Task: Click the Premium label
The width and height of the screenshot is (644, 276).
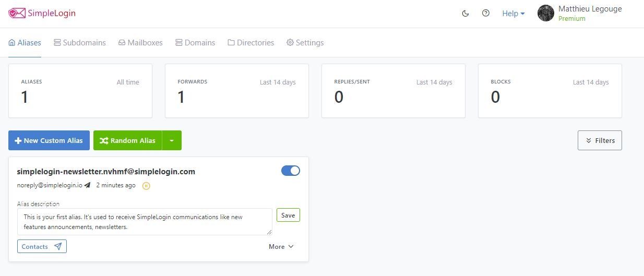Action: pyautogui.click(x=572, y=19)
